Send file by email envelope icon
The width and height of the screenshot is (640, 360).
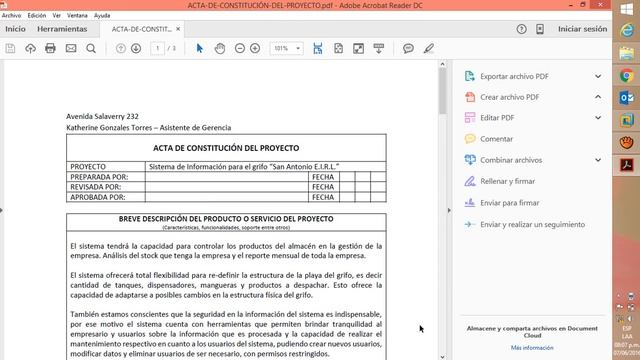pyautogui.click(x=71, y=49)
